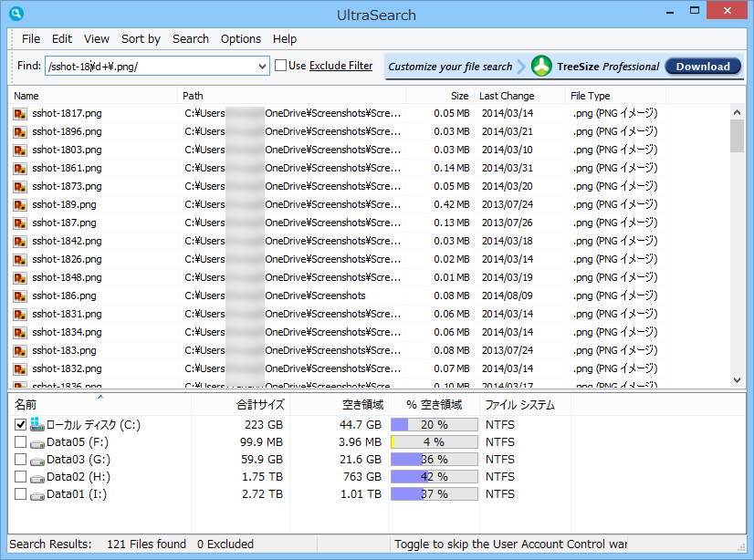Click the PNG file icon for sshot-1873.png
This screenshot has width=754, height=560.
click(20, 186)
